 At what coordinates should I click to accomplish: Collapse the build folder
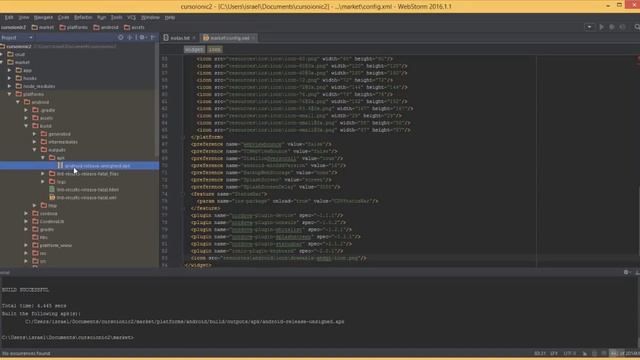coord(27,126)
